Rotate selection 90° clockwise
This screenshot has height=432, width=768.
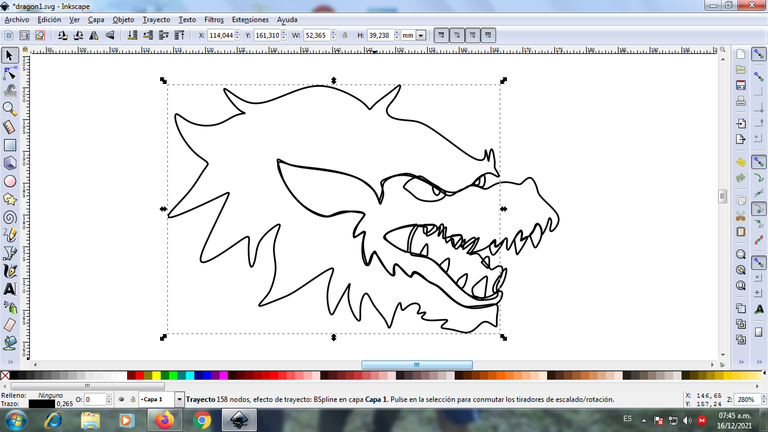coord(78,35)
